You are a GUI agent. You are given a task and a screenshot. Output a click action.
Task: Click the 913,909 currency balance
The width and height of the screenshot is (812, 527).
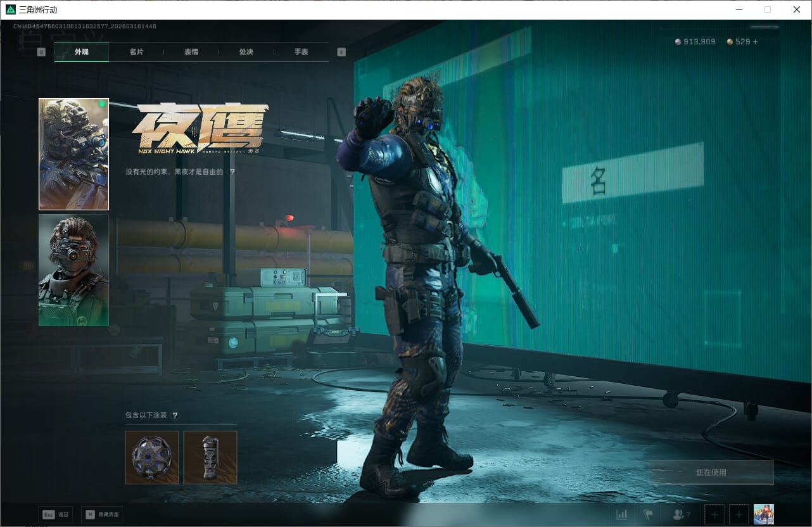tap(699, 42)
